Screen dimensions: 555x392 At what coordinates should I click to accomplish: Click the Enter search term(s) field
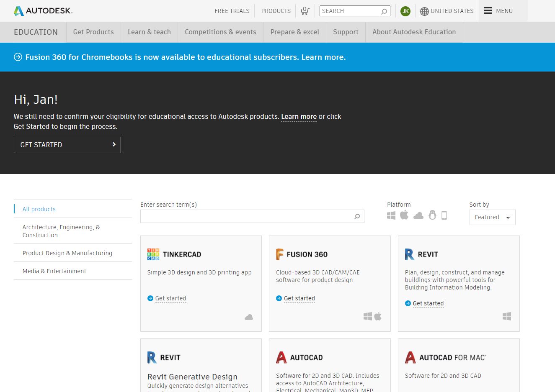point(246,216)
